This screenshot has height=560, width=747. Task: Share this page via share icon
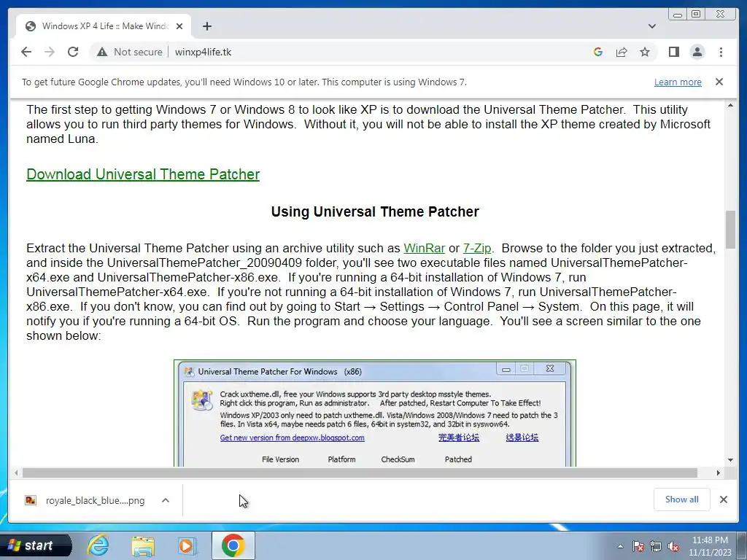point(622,52)
